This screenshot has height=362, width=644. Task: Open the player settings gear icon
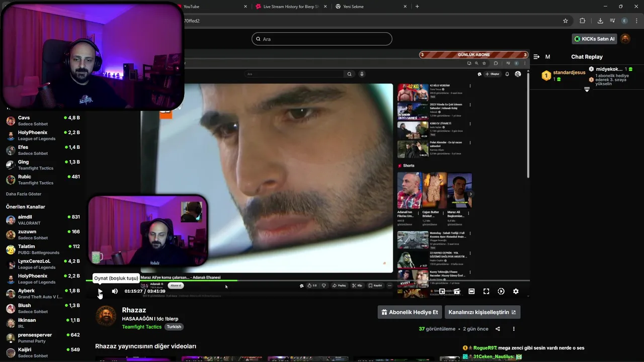pyautogui.click(x=516, y=291)
